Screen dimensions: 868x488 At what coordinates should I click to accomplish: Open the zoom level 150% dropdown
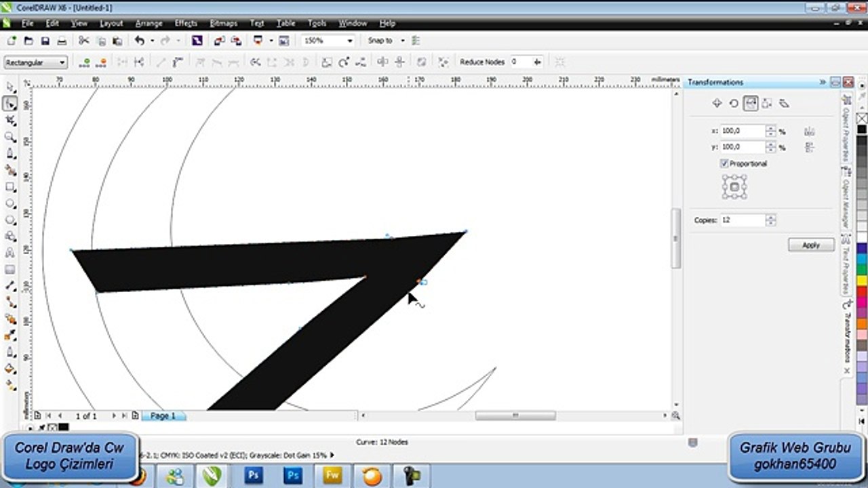pos(350,41)
